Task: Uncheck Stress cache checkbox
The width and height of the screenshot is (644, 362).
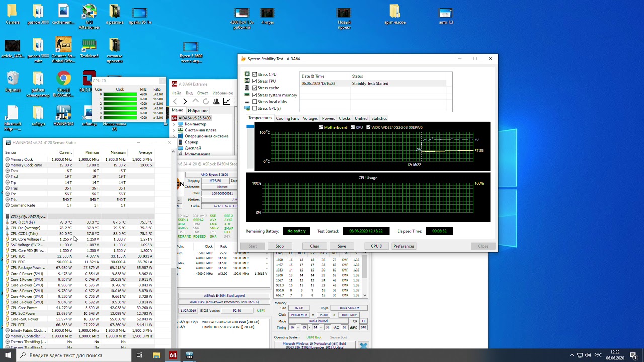Action: coord(254,88)
